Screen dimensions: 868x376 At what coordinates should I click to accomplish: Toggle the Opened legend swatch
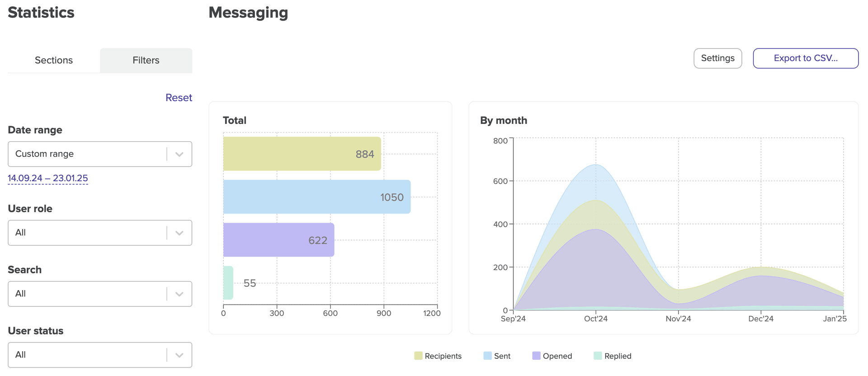pyautogui.click(x=536, y=356)
